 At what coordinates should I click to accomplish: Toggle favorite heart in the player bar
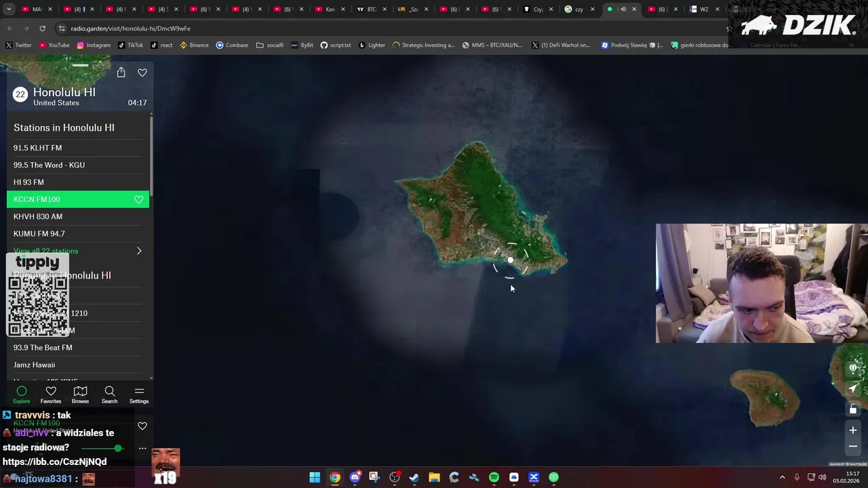tap(142, 426)
